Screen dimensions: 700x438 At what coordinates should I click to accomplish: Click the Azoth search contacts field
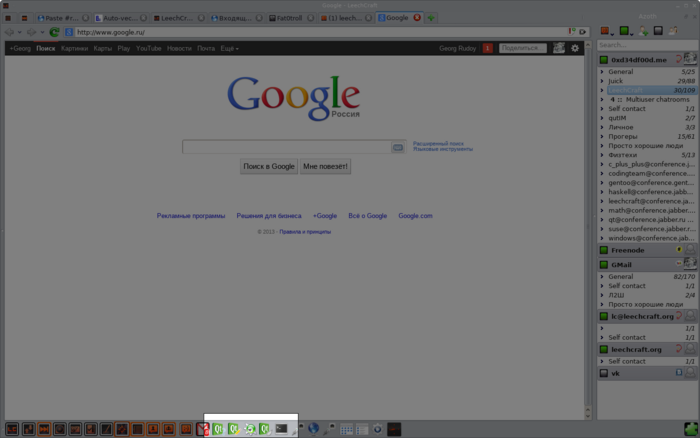coord(647,45)
